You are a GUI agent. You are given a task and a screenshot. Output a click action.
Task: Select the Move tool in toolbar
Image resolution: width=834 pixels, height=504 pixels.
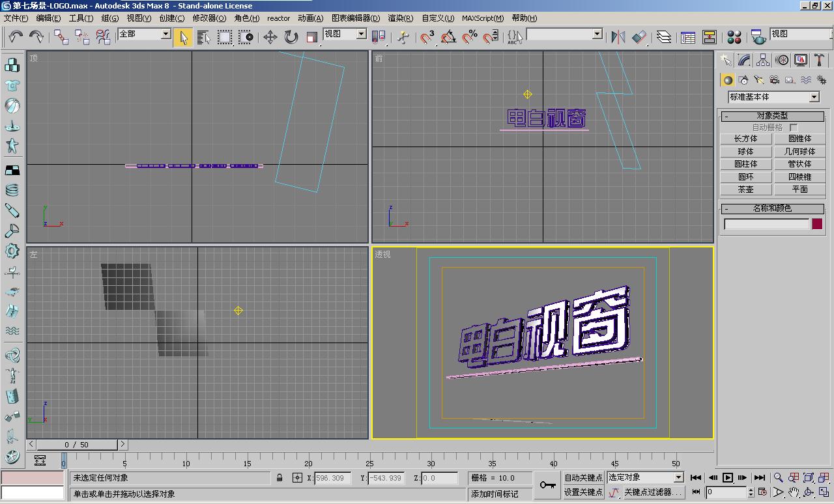[x=270, y=37]
